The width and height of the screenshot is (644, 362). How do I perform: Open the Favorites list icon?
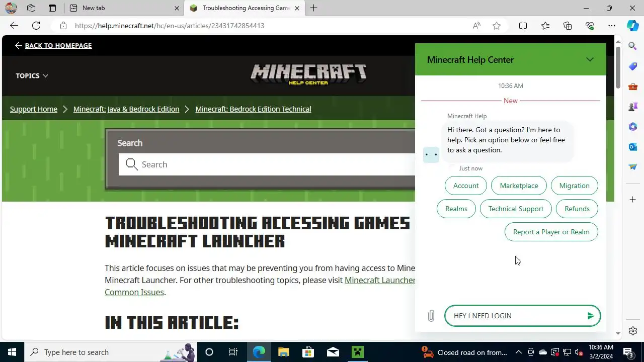pyautogui.click(x=545, y=26)
